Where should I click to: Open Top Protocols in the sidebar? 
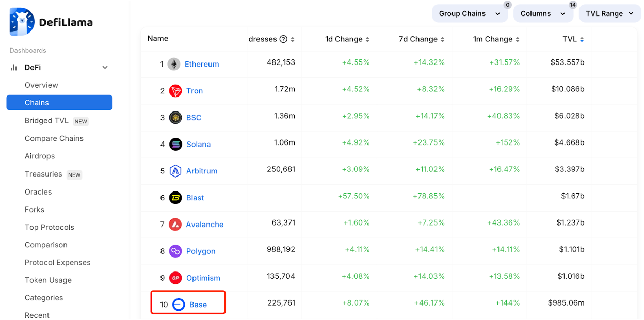[50, 227]
